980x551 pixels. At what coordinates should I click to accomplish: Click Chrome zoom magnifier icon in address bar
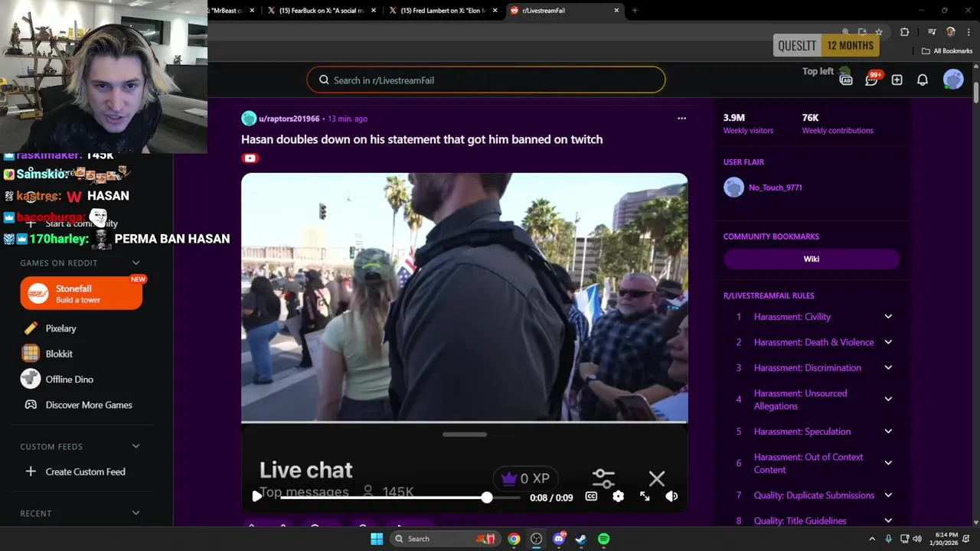click(845, 32)
